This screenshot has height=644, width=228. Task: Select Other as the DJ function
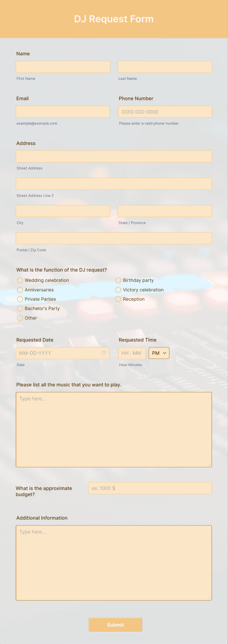[x=20, y=318]
